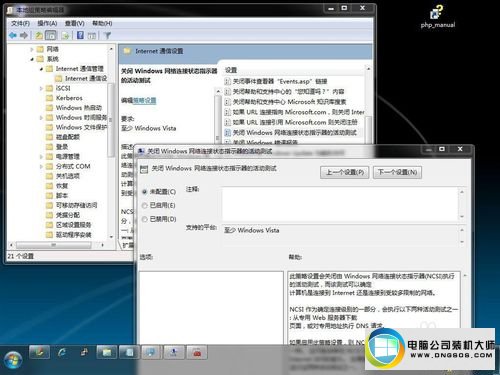500x375 pixels.
Task: Click the red toolbox icon on the taskbar
Action: click(197, 352)
